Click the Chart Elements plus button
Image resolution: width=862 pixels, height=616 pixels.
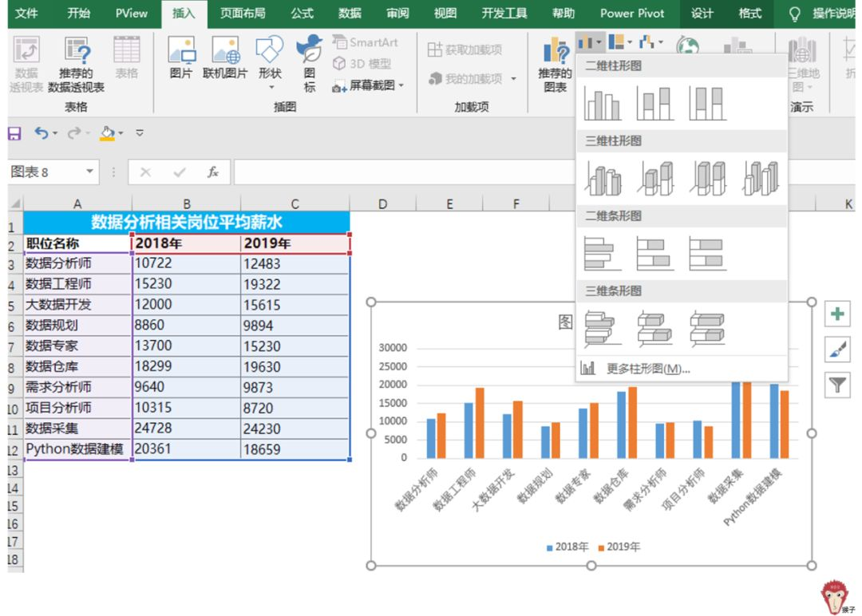pyautogui.click(x=837, y=314)
